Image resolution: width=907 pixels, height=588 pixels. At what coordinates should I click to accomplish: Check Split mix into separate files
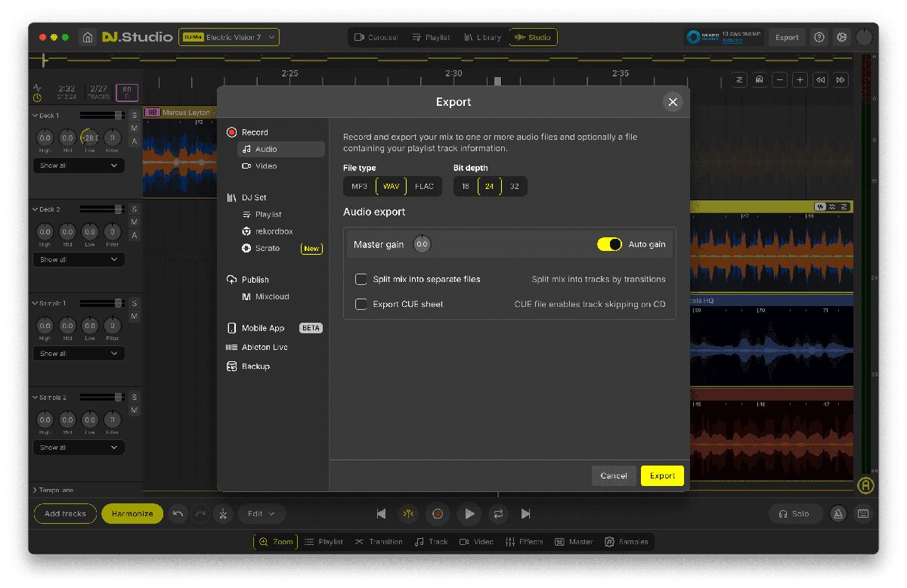click(361, 280)
